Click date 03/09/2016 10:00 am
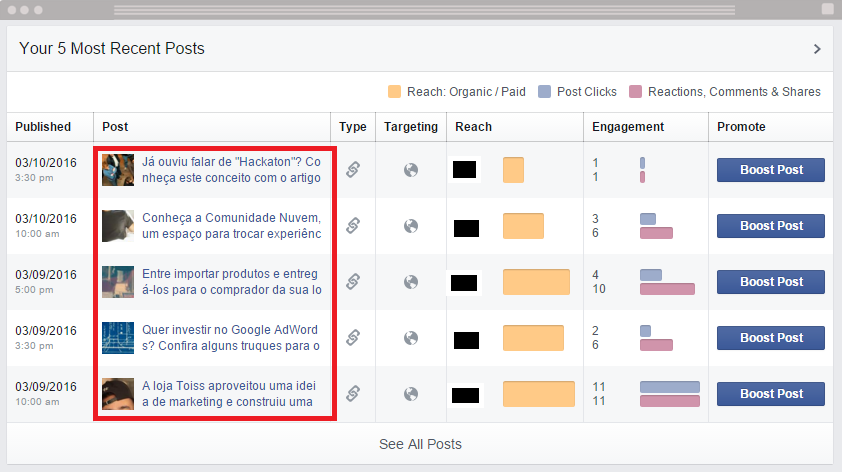842x472 pixels. click(x=46, y=393)
